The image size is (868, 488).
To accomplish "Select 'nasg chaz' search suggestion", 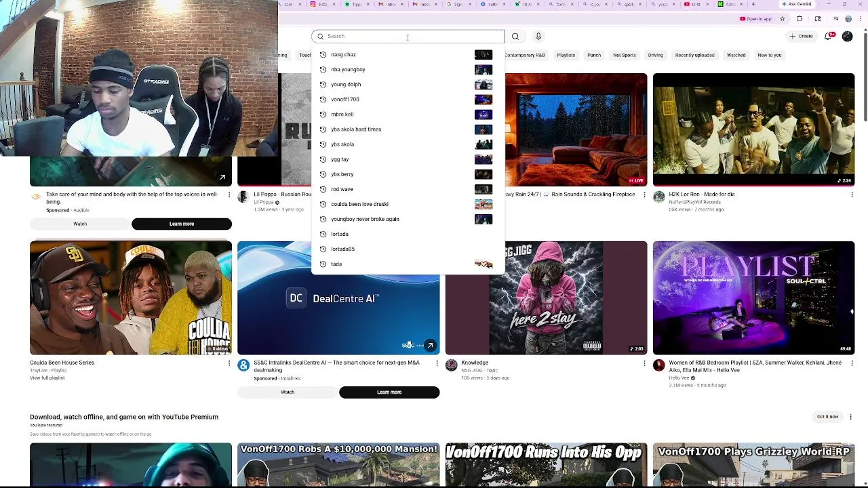I will pos(408,54).
